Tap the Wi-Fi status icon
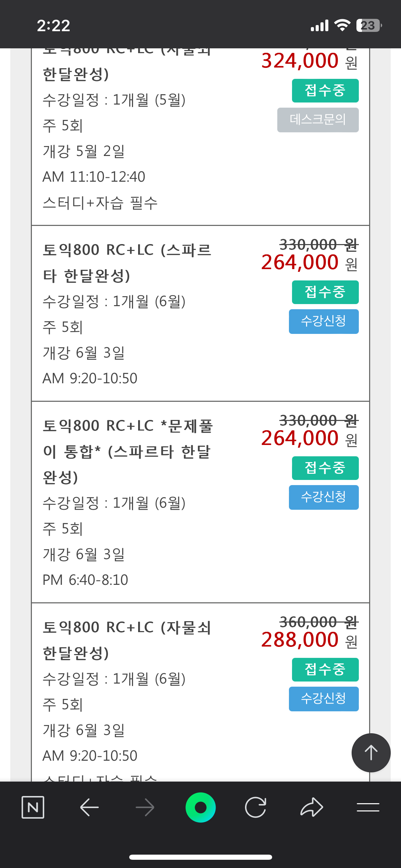Viewport: 401px width, 868px height. click(x=342, y=25)
